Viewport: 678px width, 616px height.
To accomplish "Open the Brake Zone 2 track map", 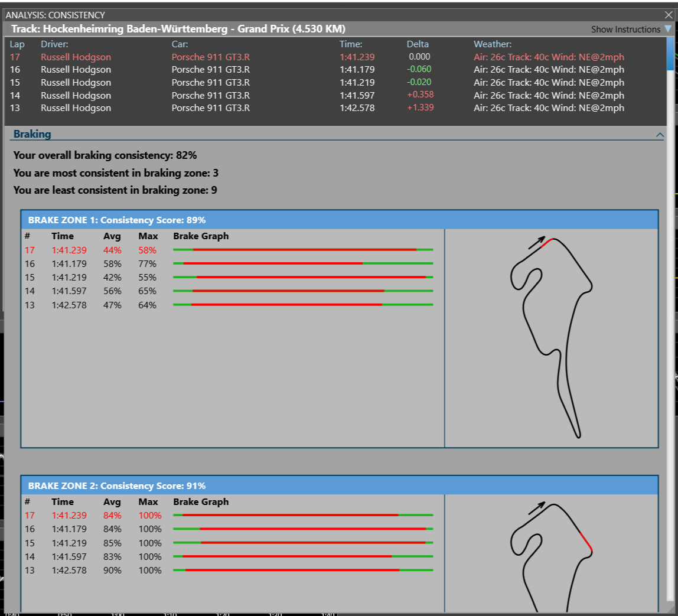I will [551, 553].
